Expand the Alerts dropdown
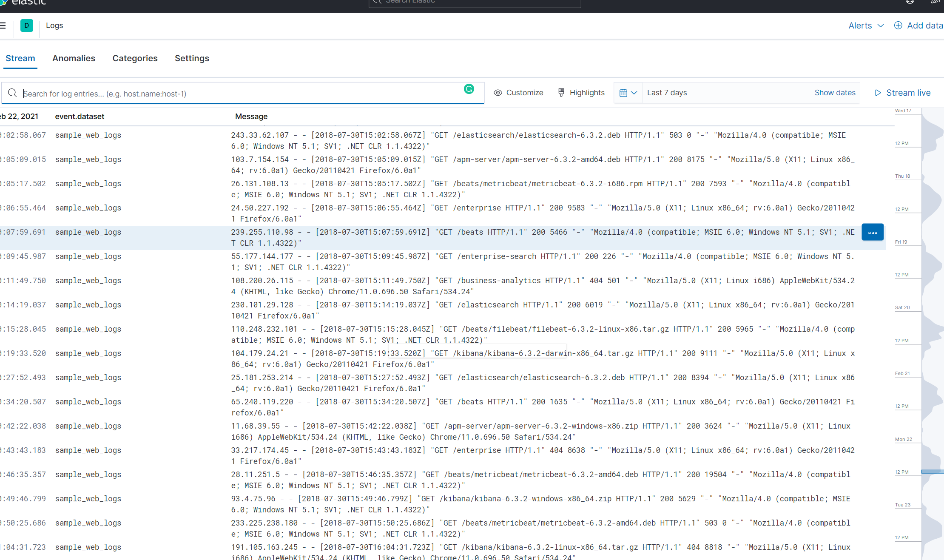Screen dimensions: 944x560 866,26
